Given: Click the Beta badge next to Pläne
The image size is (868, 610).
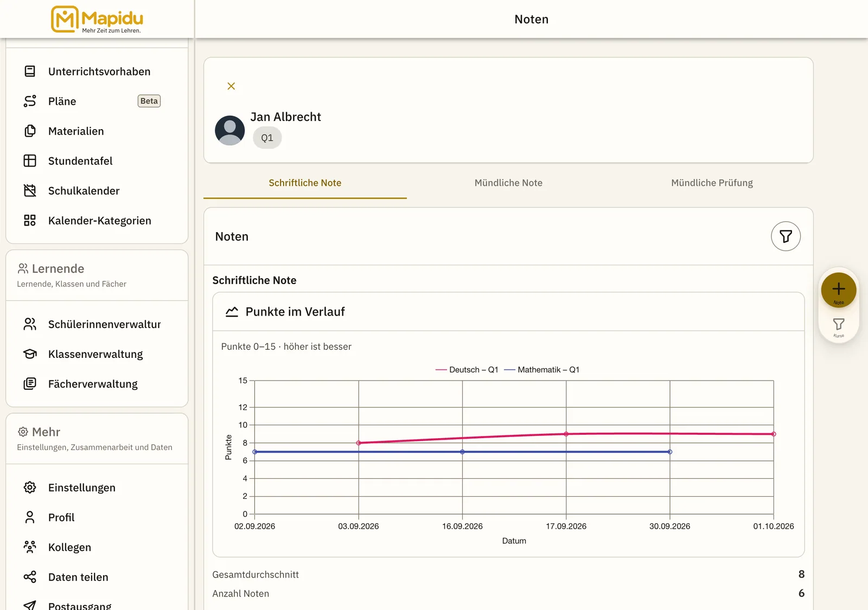Looking at the screenshot, I should pos(149,101).
